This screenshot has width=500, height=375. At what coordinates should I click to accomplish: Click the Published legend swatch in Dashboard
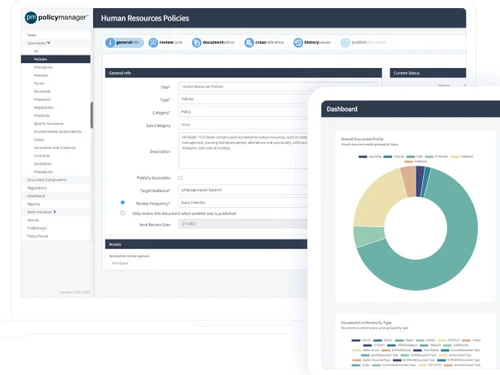pyautogui.click(x=455, y=156)
